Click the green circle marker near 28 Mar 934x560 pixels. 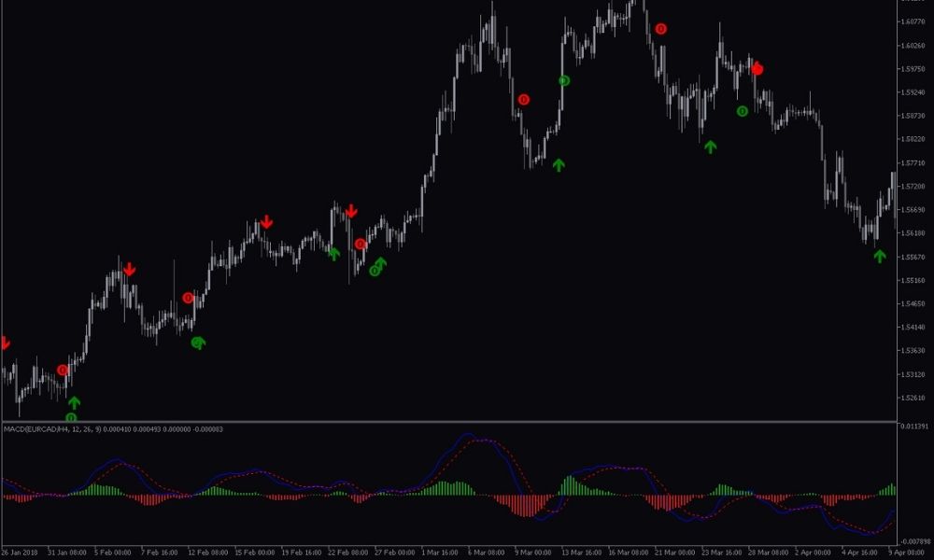point(743,111)
